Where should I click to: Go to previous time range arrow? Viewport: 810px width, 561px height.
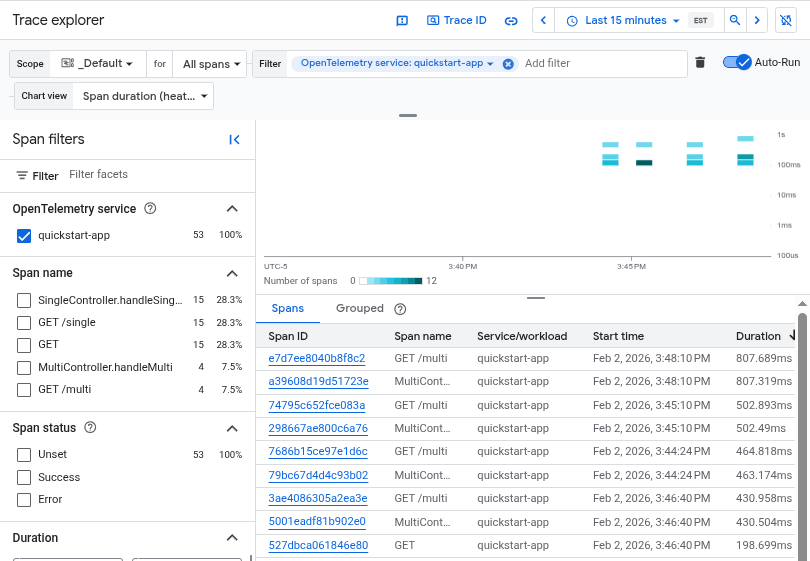[x=543, y=20]
